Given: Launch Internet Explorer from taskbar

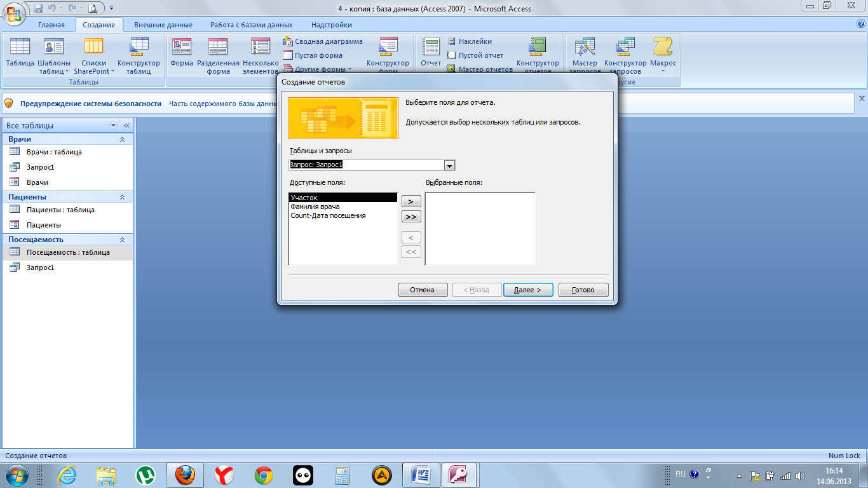Looking at the screenshot, I should click(67, 475).
